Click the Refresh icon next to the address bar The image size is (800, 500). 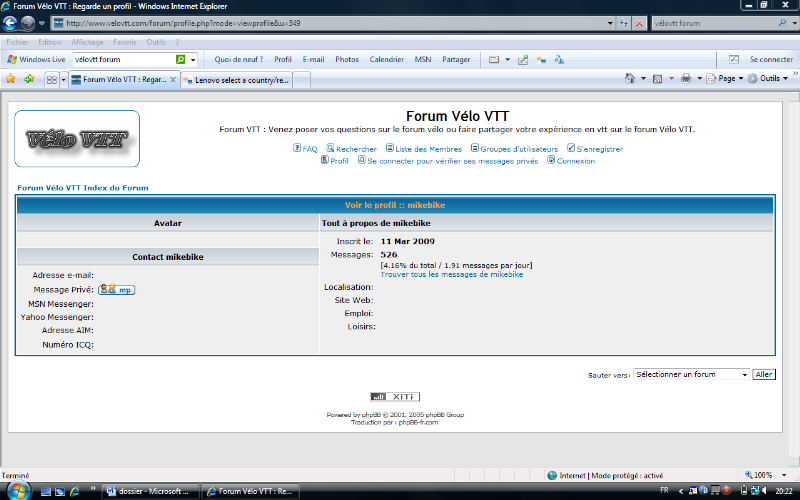coord(624,23)
